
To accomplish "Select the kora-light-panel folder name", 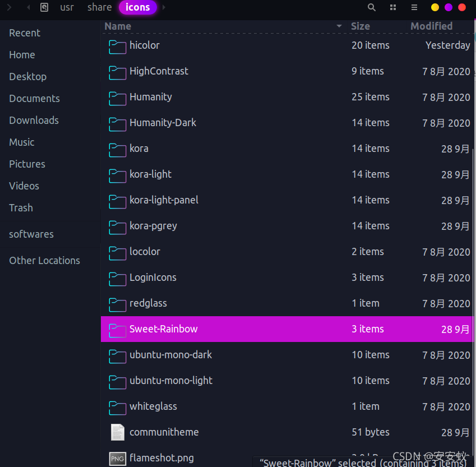I will coord(164,200).
